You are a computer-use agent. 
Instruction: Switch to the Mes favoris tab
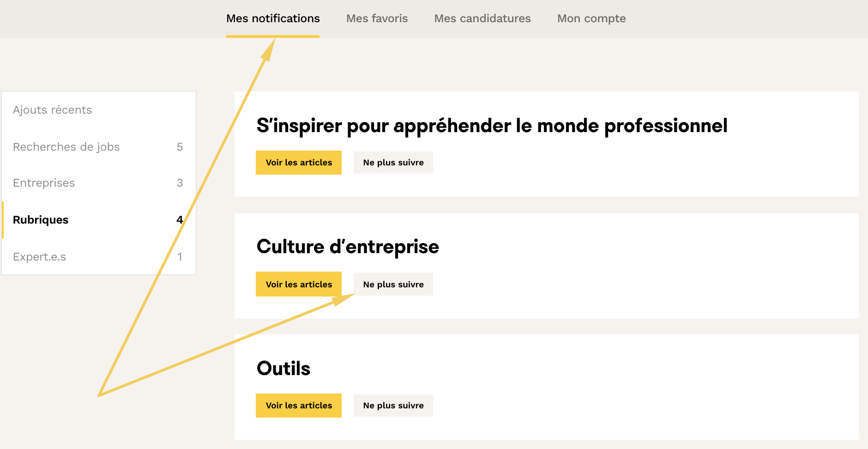coord(377,18)
